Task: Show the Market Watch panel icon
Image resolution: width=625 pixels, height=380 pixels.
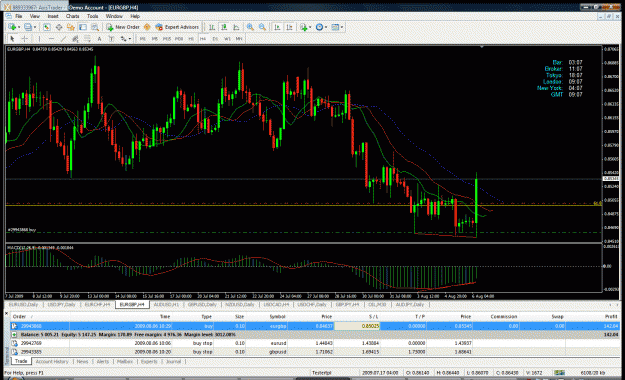Action: (x=47, y=27)
